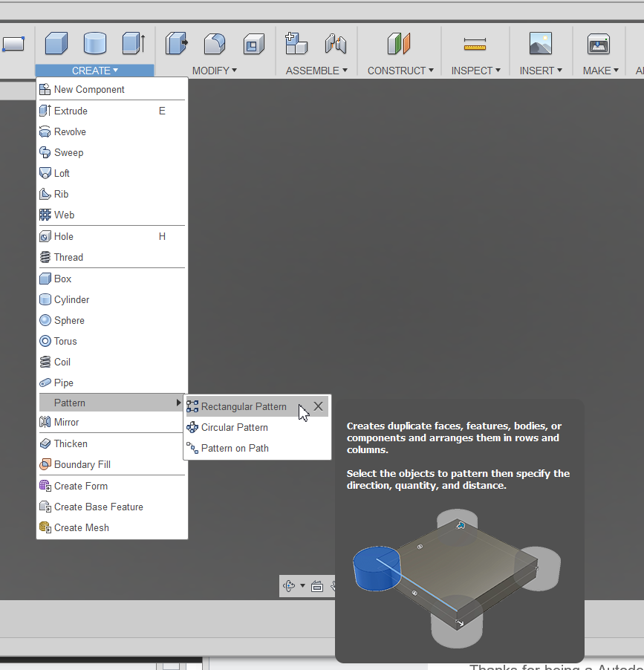Select the Shell tool in the Modify panel
Screen dimensions: 644x670
(253, 44)
